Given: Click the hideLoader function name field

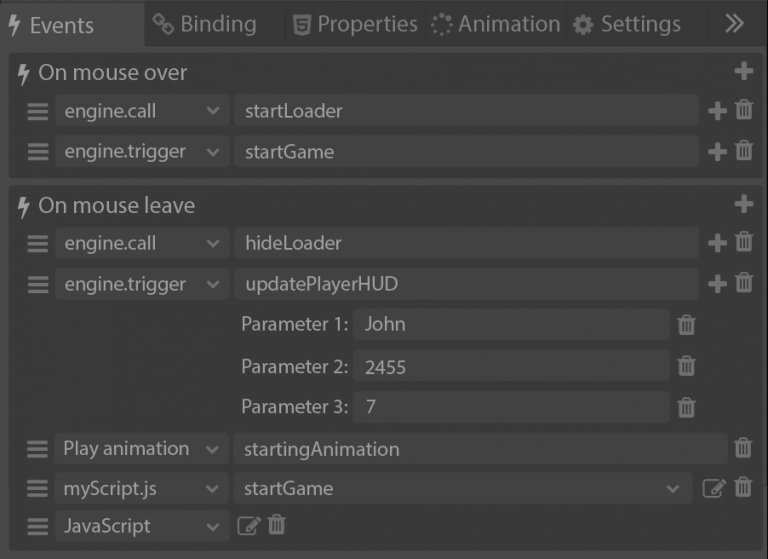Looking at the screenshot, I should tap(465, 243).
